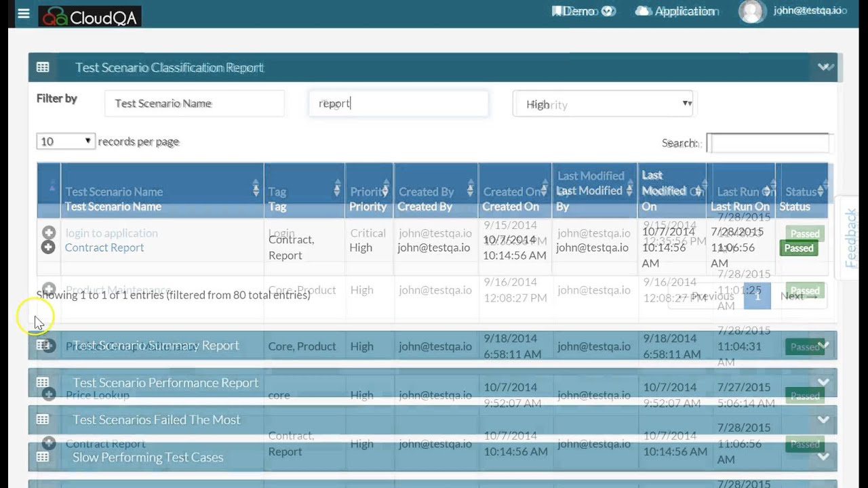
Task: Sort table by Last Modified By column
Action: click(595, 190)
